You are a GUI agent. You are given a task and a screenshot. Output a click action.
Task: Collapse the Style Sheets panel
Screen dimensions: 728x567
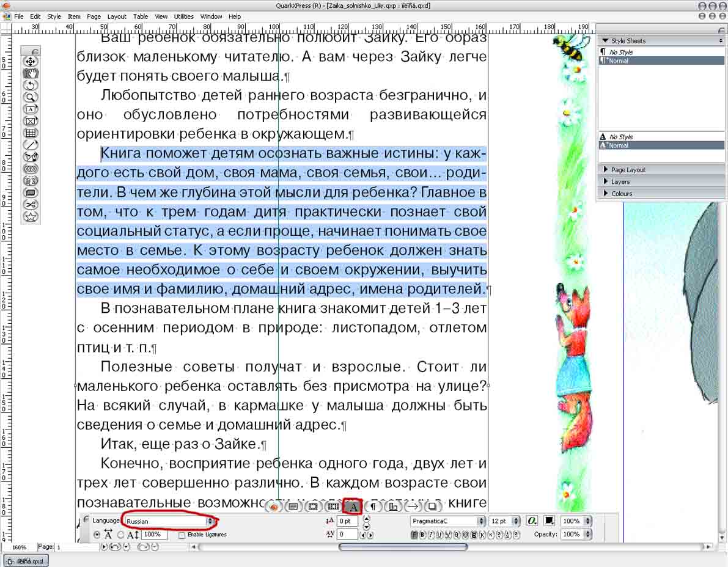[x=605, y=41]
